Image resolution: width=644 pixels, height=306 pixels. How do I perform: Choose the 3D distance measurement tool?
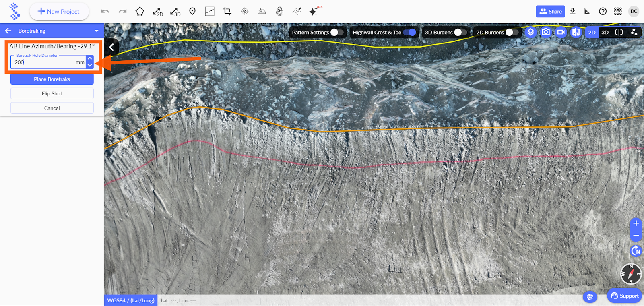coord(175,12)
